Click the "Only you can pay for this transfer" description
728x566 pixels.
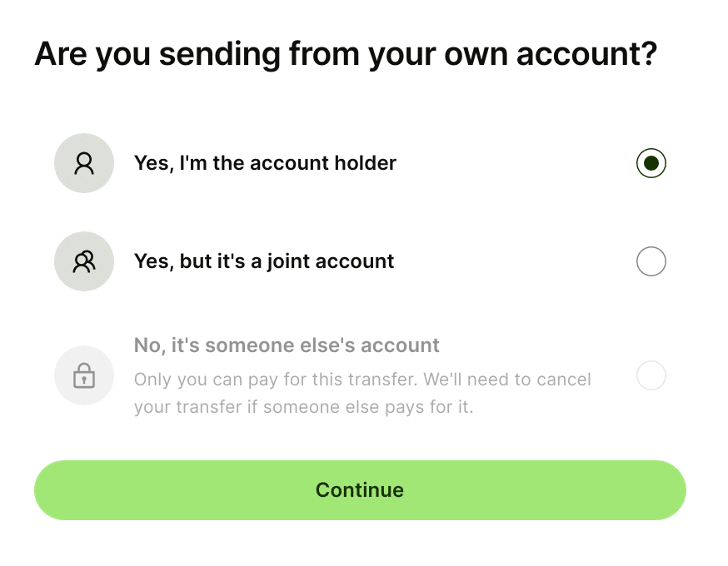[x=362, y=393]
